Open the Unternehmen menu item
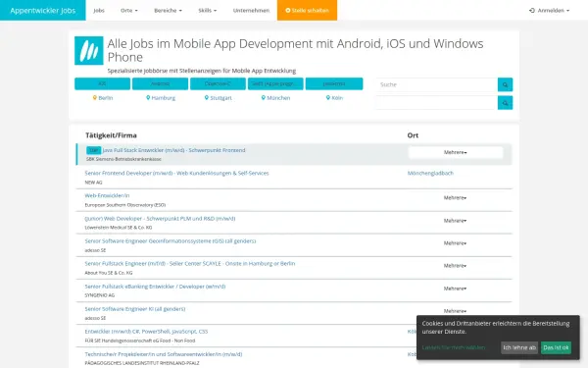 [251, 11]
